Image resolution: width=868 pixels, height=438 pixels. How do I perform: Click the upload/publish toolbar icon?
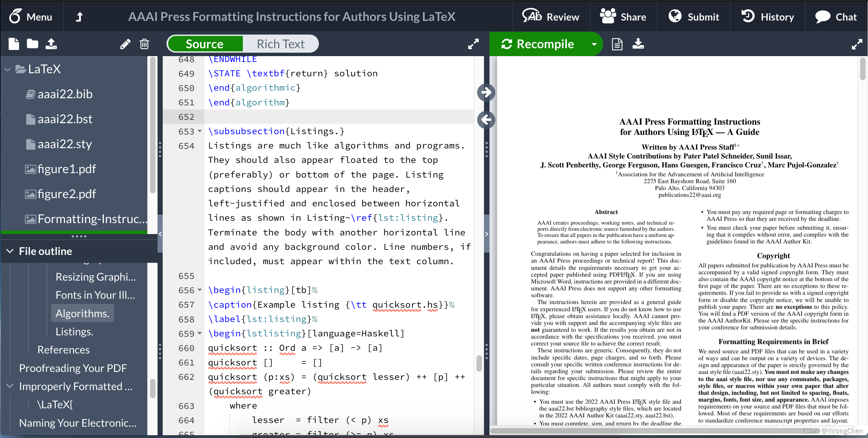51,44
